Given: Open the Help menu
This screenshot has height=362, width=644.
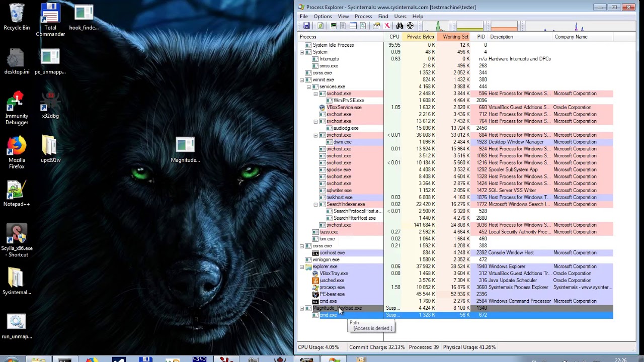Looking at the screenshot, I should (x=418, y=17).
